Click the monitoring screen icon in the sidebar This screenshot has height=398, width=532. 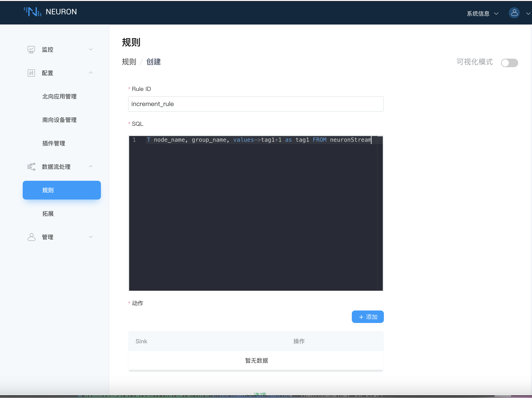coord(31,49)
